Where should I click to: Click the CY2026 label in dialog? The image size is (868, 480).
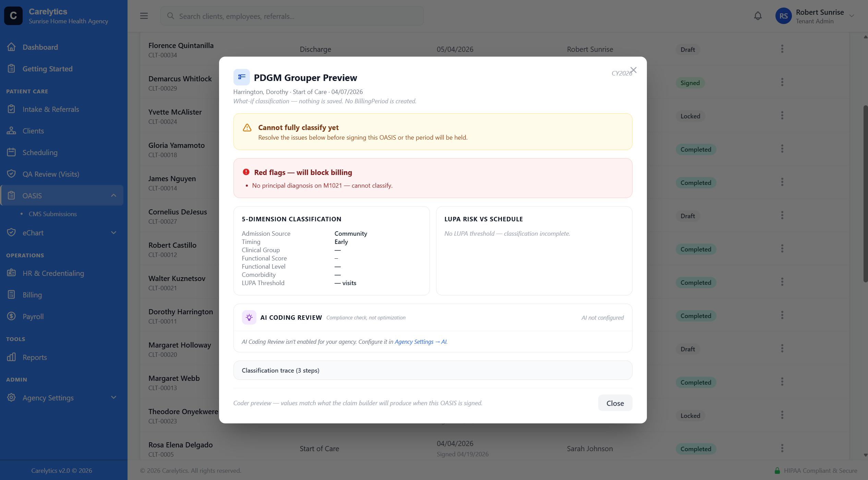621,73
